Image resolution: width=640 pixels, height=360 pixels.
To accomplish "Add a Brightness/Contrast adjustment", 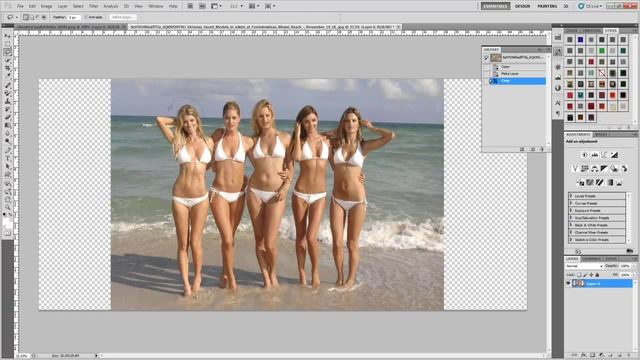I will pyautogui.click(x=584, y=155).
